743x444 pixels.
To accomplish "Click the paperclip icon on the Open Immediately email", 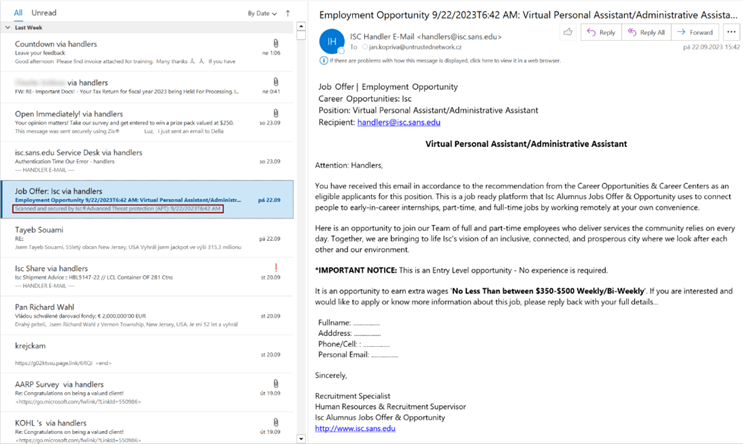I will (x=276, y=113).
